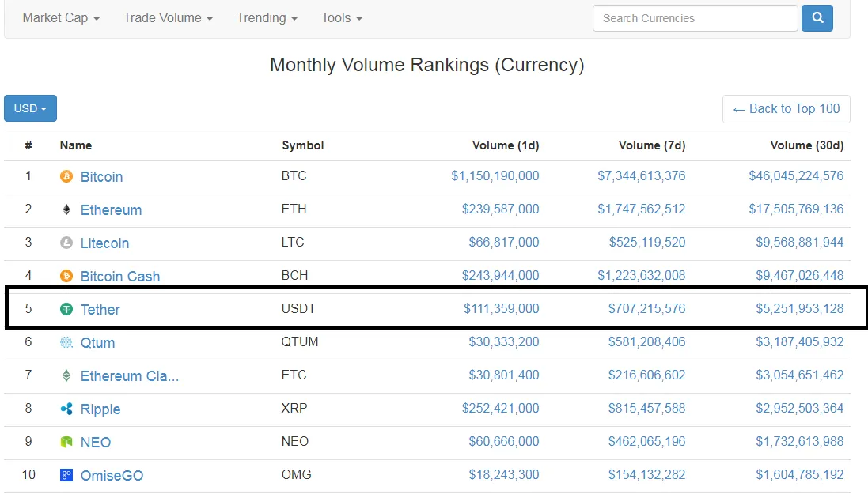Click Tether 1d volume $111,359,000
The height and width of the screenshot is (498, 868).
pos(502,309)
